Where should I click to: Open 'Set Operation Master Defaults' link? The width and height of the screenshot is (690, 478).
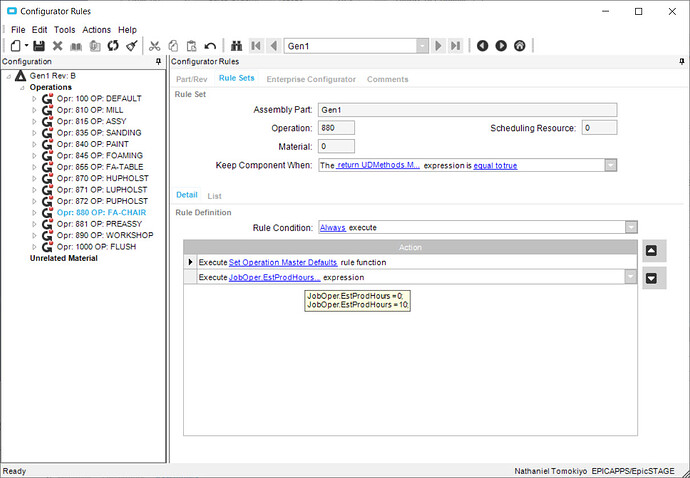[x=283, y=262]
